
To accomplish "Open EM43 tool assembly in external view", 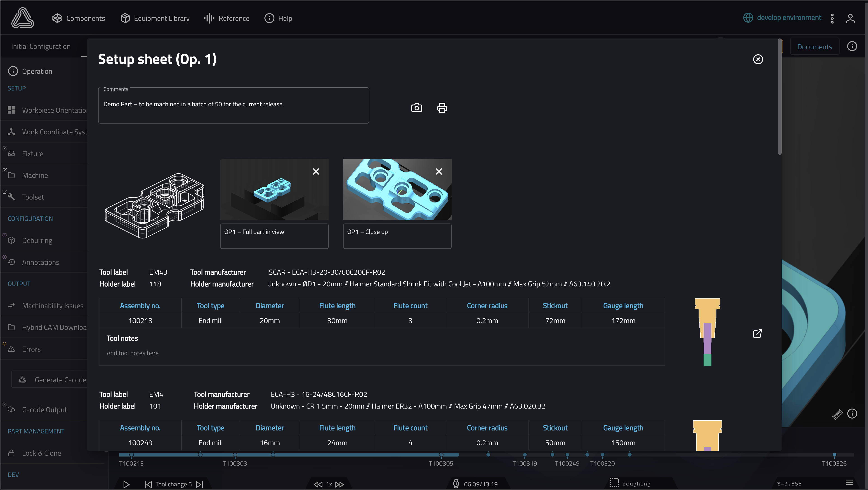I will pos(757,333).
